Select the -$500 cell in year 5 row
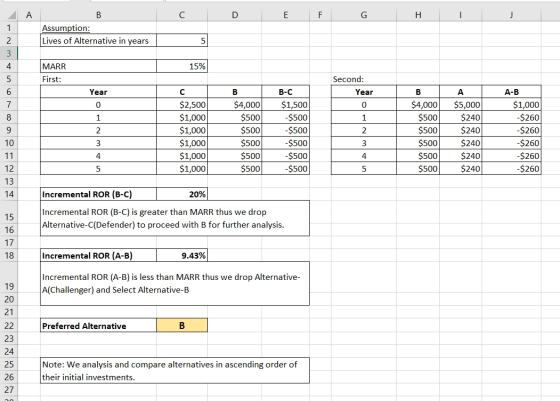The height and width of the screenshot is (401, 560). [x=285, y=169]
